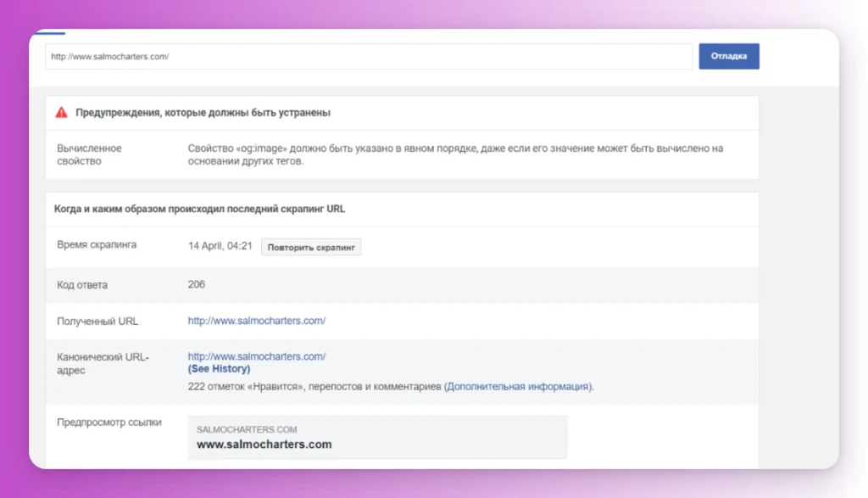
Task: Click the Полученный URL label
Action: (97, 322)
